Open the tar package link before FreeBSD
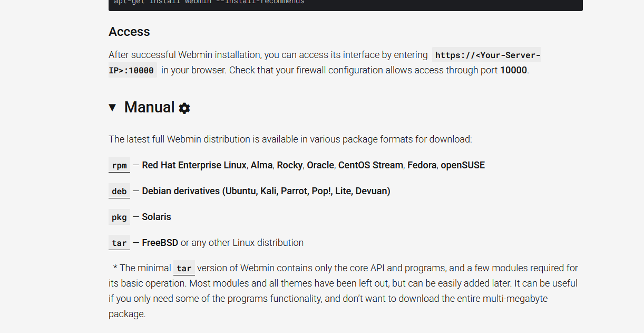Viewport: 644px width, 333px height. [120, 243]
